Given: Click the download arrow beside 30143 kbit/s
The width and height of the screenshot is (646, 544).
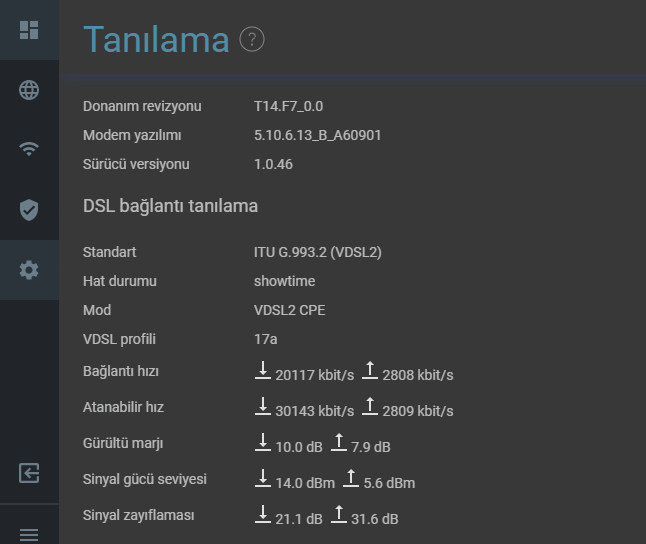Looking at the screenshot, I should (262, 406).
